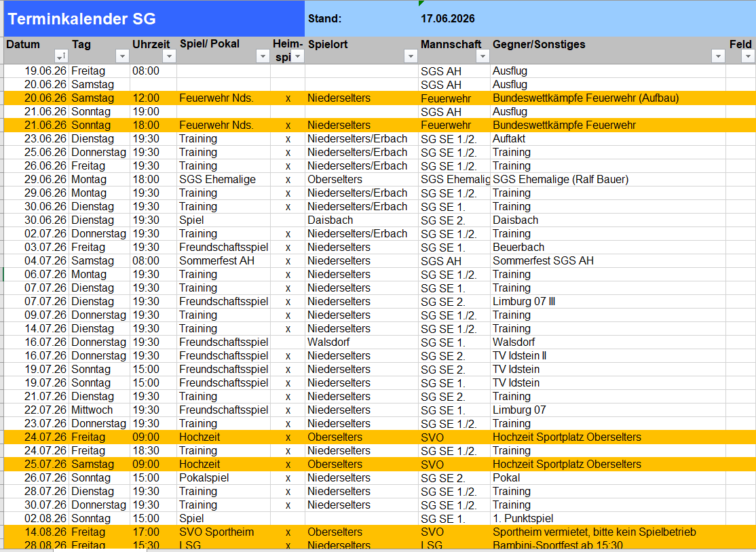The image size is (756, 552).
Task: Open the Tag column filter dropdown
Action: pos(122,56)
